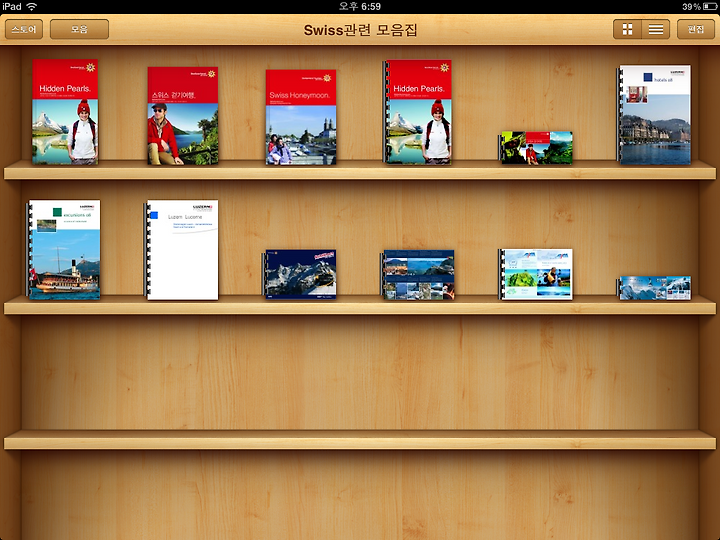Open the Luzern hotels 08 PDF

coord(654,114)
